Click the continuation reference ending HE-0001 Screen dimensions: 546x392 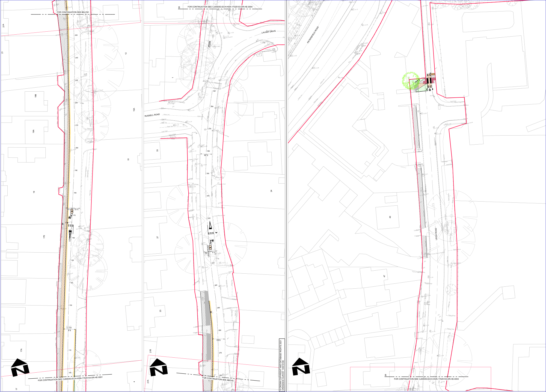70,379
